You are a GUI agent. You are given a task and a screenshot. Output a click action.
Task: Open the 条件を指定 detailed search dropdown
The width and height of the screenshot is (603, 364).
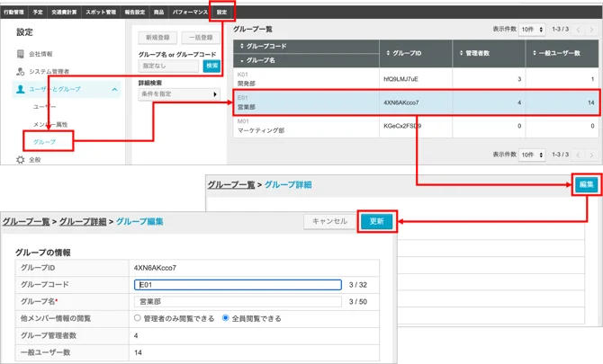(x=179, y=94)
